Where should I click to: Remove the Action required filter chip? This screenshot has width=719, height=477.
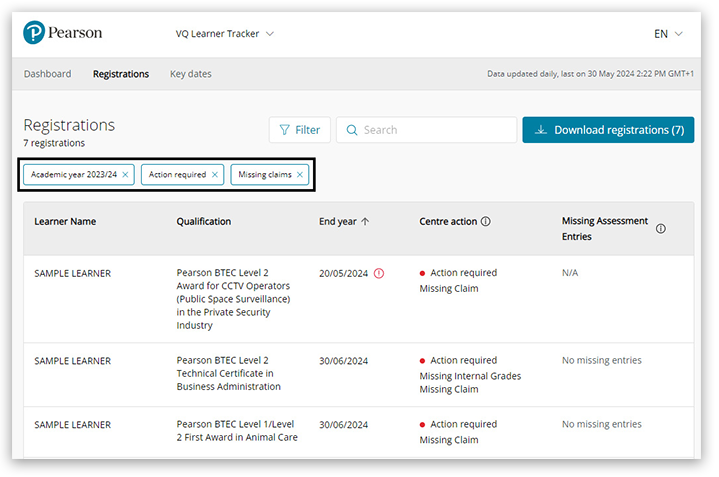pos(215,175)
